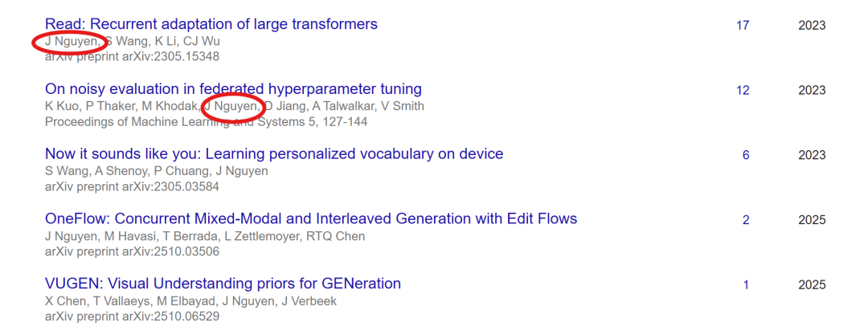The height and width of the screenshot is (331, 868).
Task: Click the 2025 year in the OneFlow row
Action: (x=812, y=219)
